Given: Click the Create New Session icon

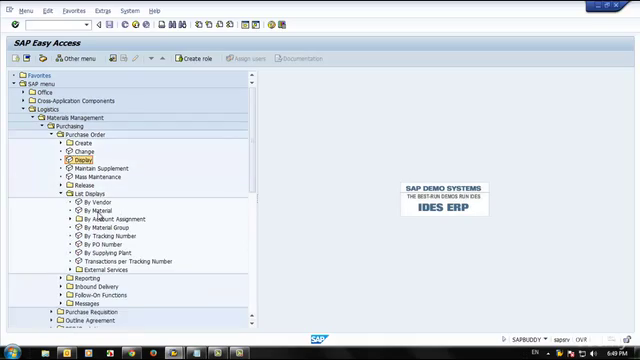Looking at the screenshot, I should click(245, 25).
